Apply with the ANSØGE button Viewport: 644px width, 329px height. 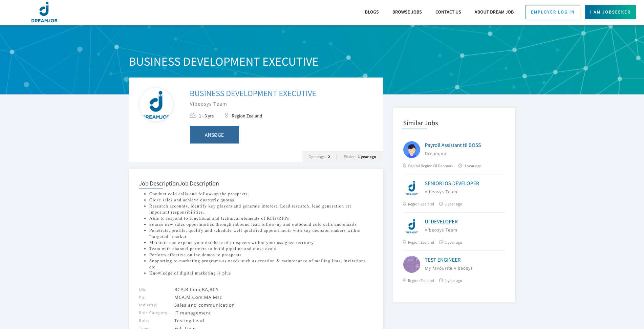tap(214, 135)
